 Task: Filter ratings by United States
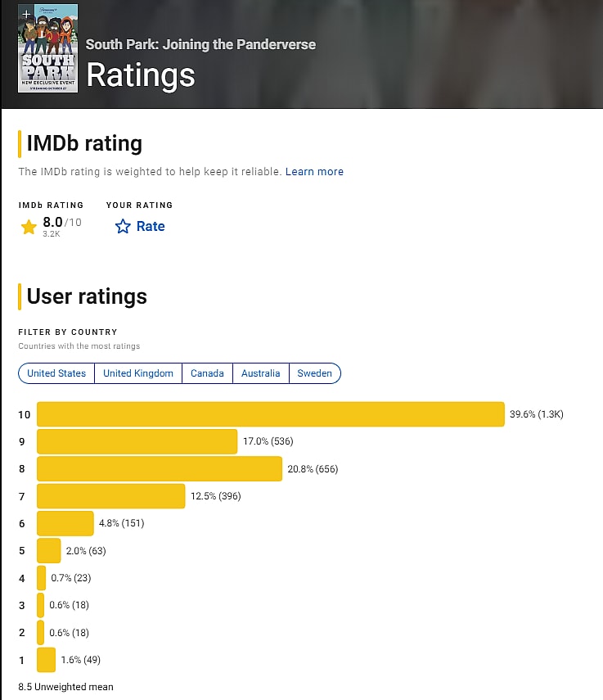click(56, 373)
